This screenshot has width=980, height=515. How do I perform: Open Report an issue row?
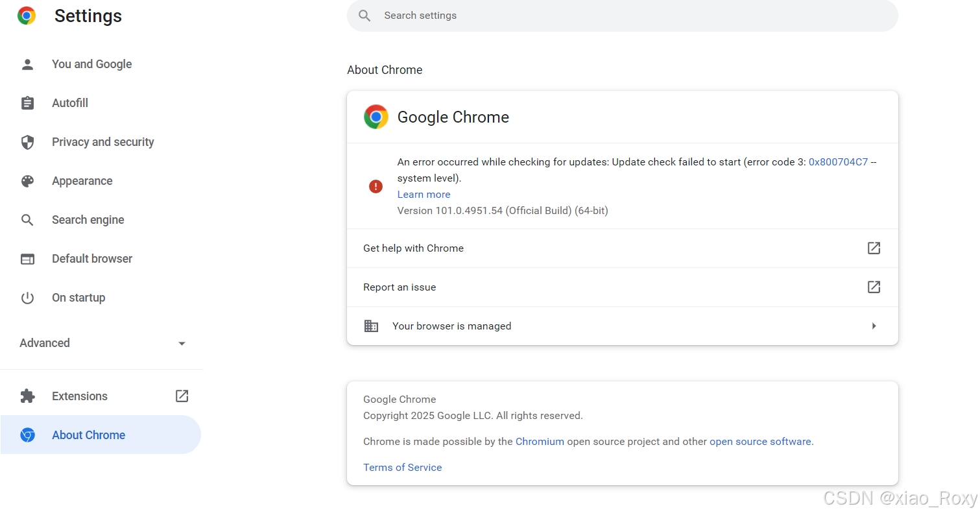[623, 287]
